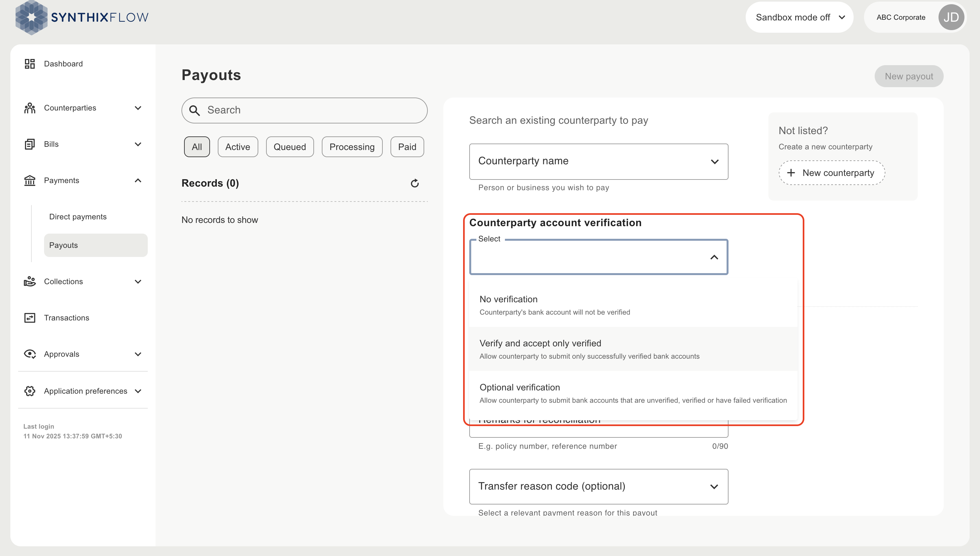Expand the Approvals menu chevron
This screenshot has width=980, height=556.
pyautogui.click(x=138, y=354)
